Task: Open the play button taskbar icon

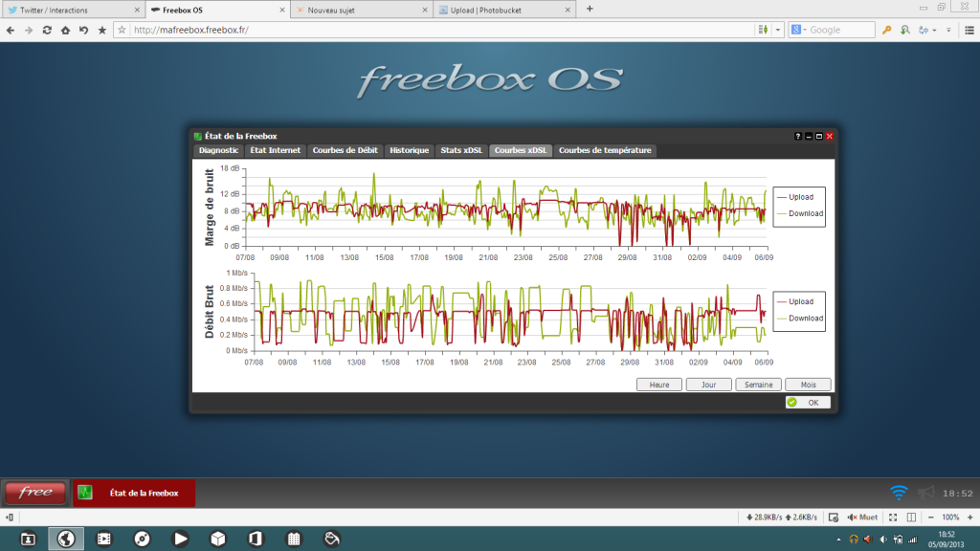Action: click(x=181, y=539)
